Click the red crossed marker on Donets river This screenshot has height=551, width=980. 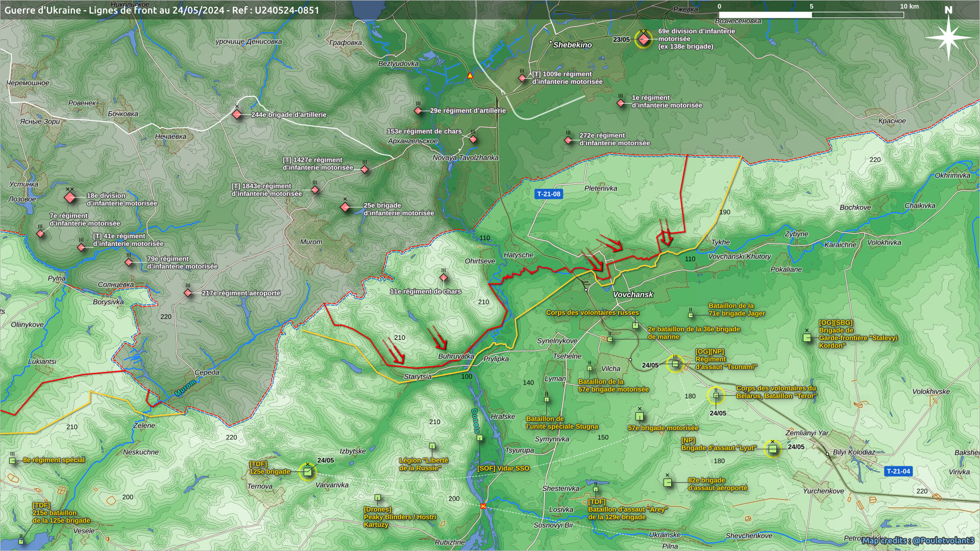pos(483,506)
